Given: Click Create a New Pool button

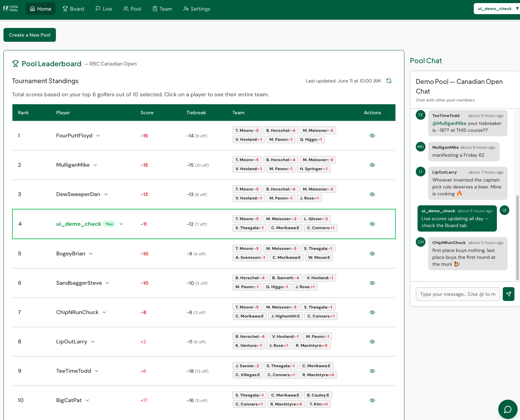Looking at the screenshot, I should point(30,35).
